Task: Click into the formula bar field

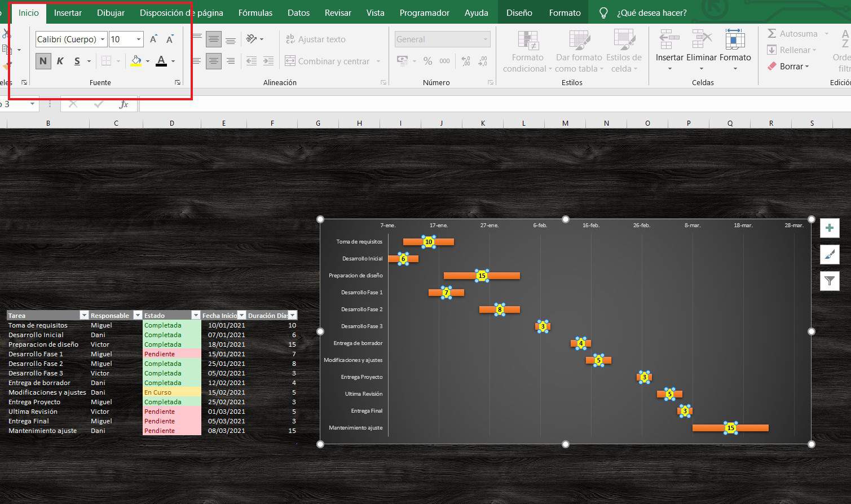Action: click(495, 104)
